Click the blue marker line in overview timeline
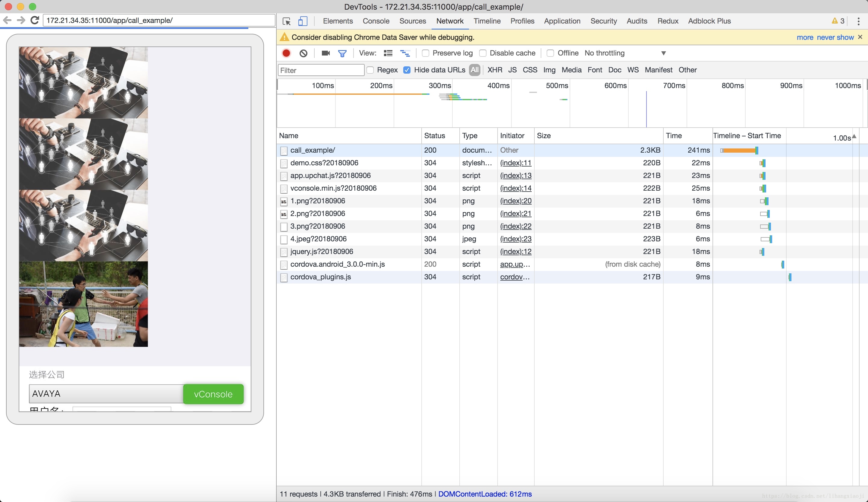This screenshot has width=868, height=502. [x=646, y=109]
